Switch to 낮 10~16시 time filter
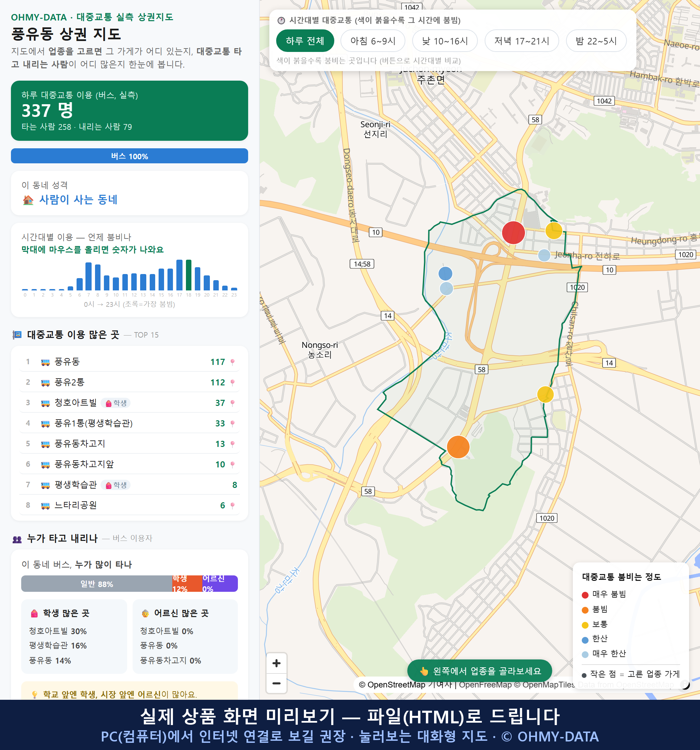Image resolution: width=700 pixels, height=750 pixels. point(445,41)
